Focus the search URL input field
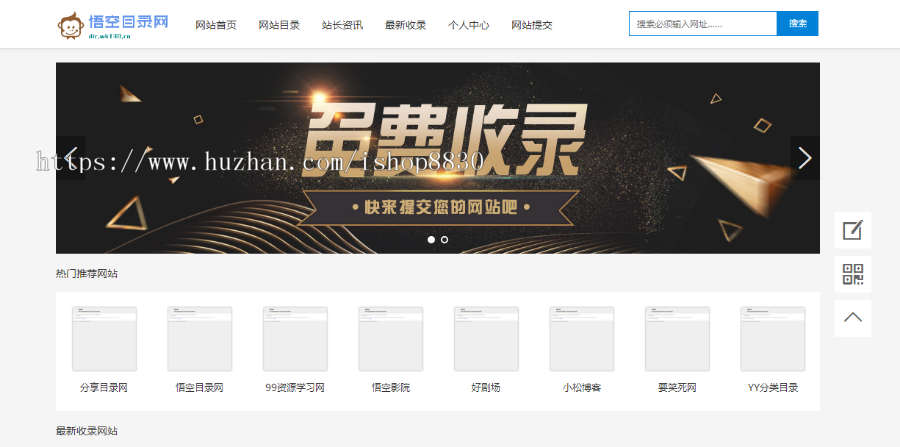 [x=702, y=24]
